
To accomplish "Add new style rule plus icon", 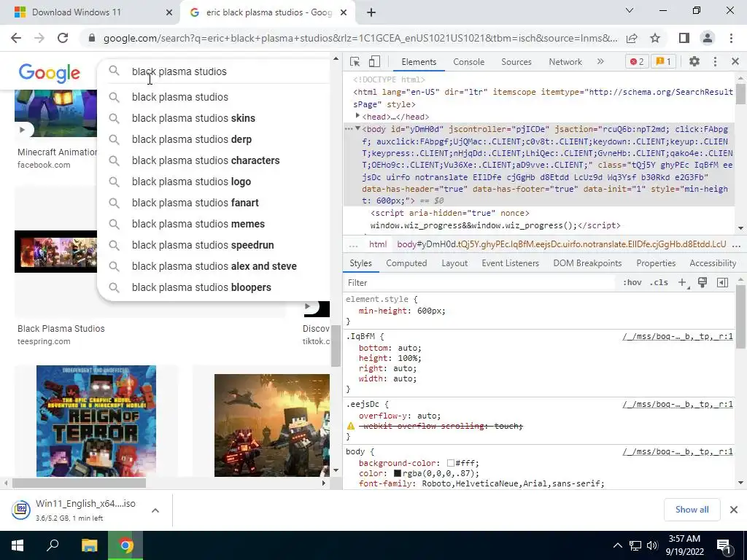I will pyautogui.click(x=683, y=283).
